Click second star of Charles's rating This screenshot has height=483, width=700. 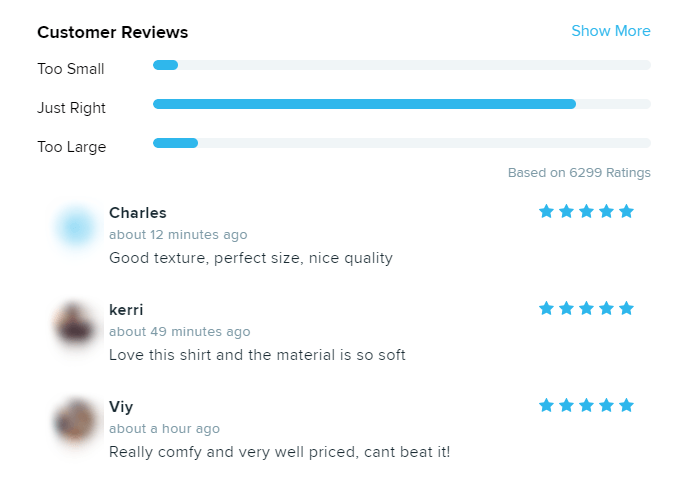click(x=567, y=211)
